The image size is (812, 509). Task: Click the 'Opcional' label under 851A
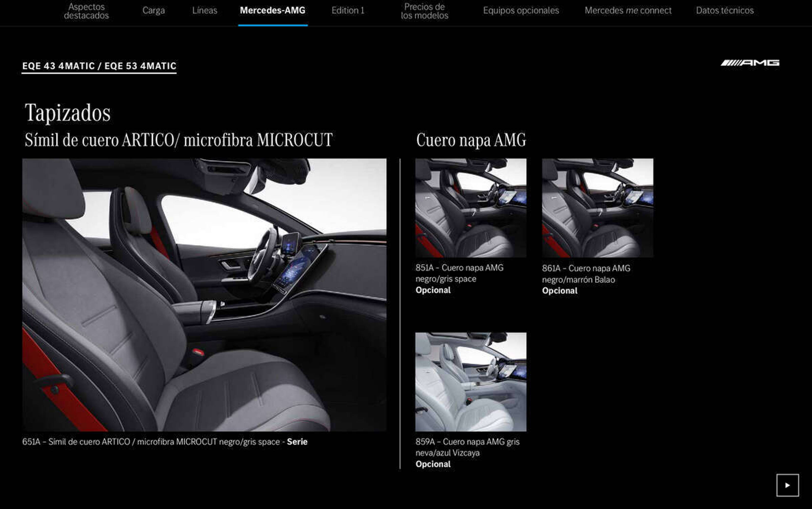[x=433, y=290]
